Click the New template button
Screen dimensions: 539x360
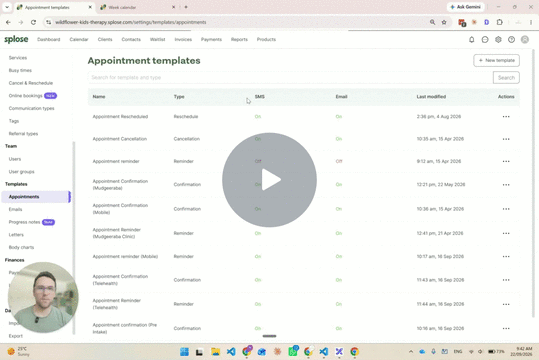(x=496, y=60)
